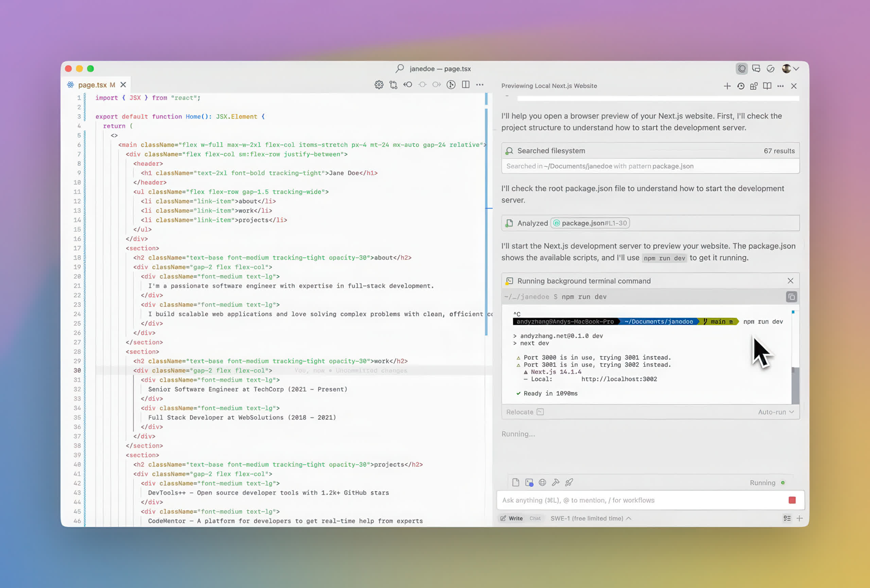Open the profile avatar dropdown menu

790,69
